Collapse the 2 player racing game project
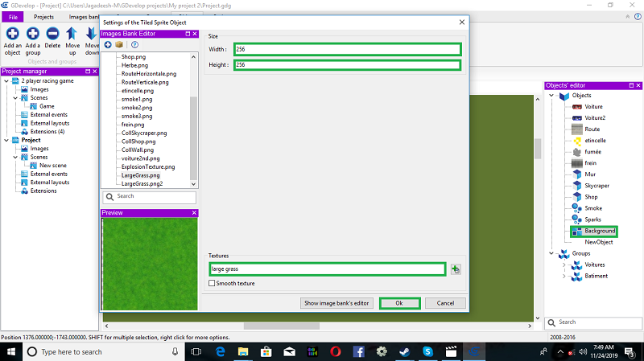 (x=6, y=81)
